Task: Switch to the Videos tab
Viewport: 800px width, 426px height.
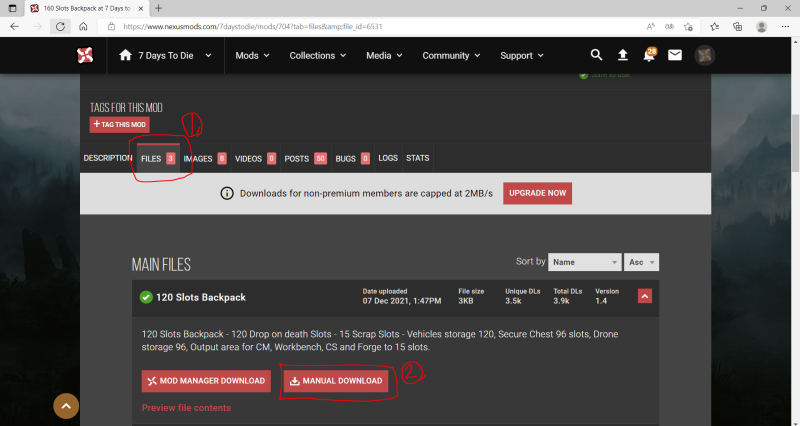Action: point(255,159)
